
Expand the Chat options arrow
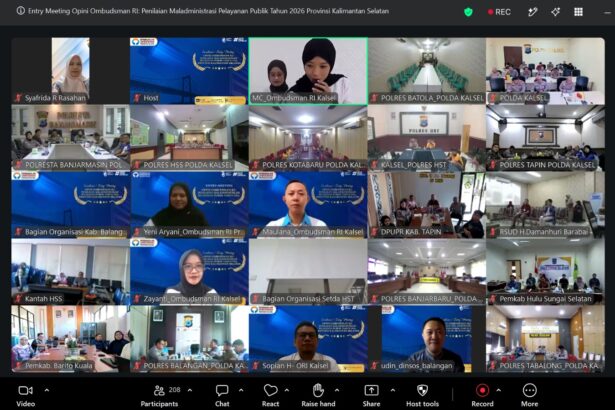pos(241,390)
